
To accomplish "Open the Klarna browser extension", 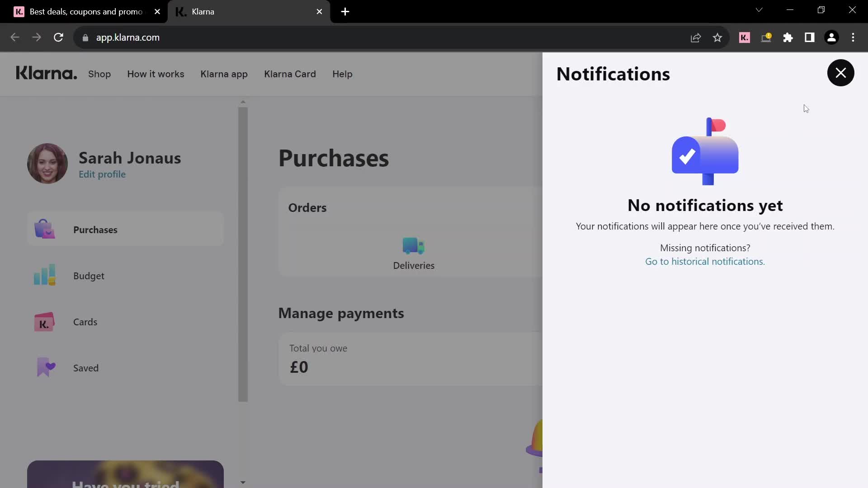I will click(x=745, y=38).
